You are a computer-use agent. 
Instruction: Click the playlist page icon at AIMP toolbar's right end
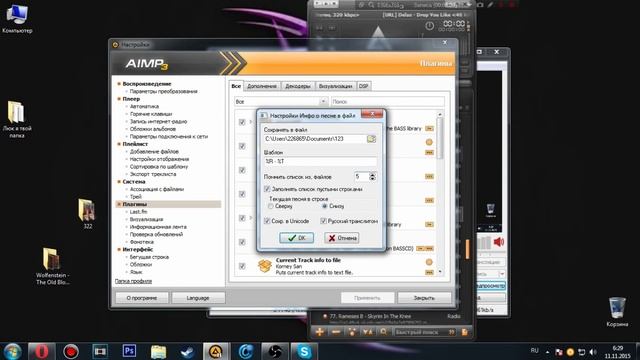click(464, 332)
